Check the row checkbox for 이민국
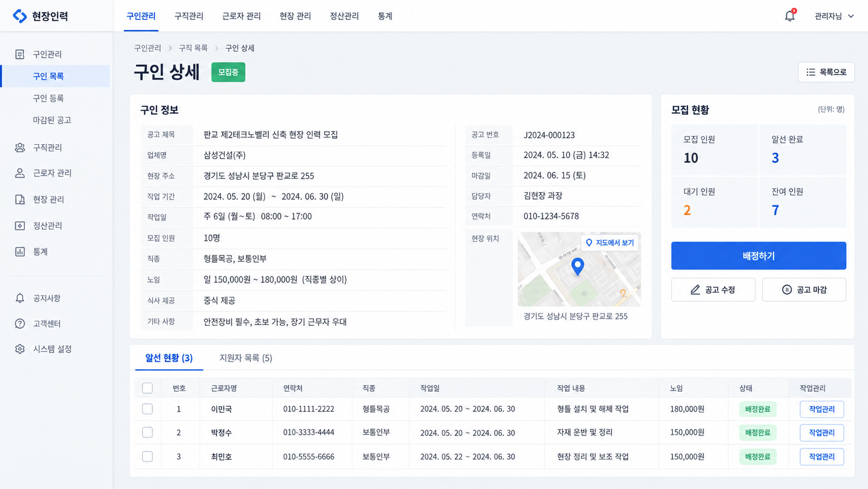 click(x=147, y=409)
